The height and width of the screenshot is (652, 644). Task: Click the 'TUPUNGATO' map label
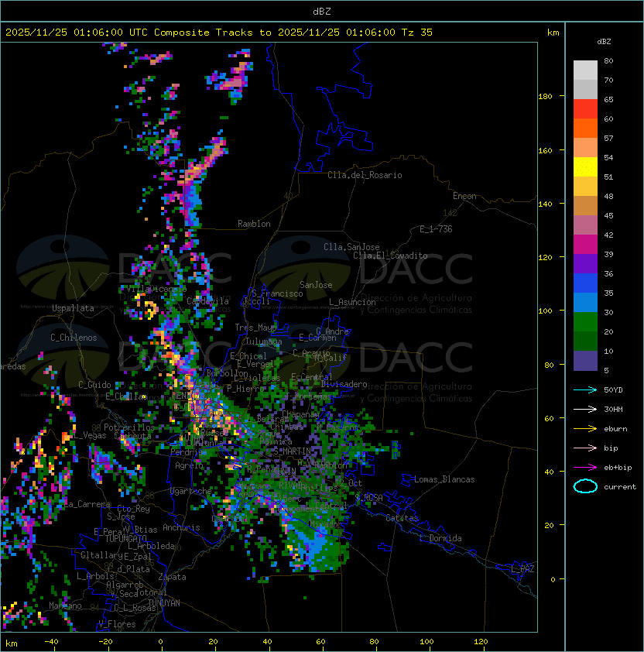(125, 539)
